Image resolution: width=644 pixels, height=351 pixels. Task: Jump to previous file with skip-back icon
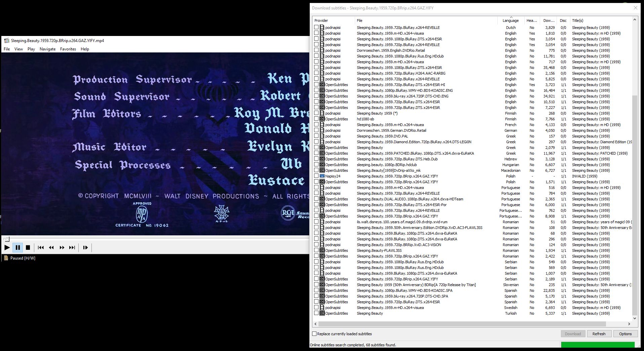click(x=41, y=247)
